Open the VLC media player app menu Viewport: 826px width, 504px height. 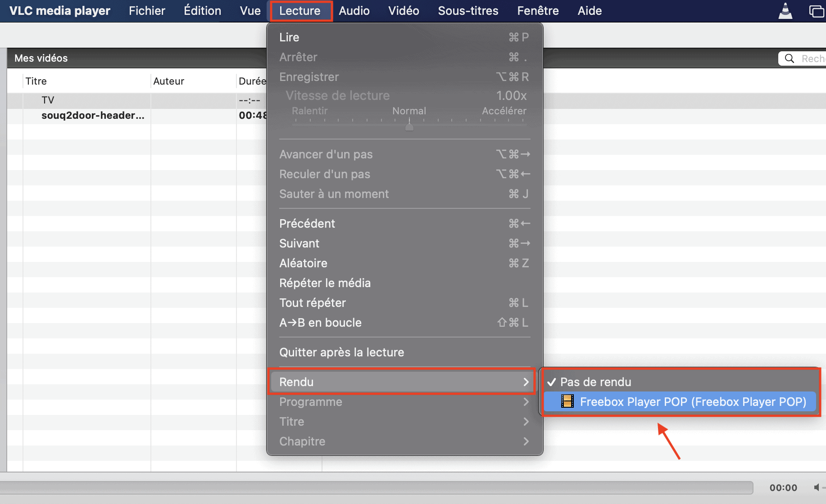tap(60, 11)
